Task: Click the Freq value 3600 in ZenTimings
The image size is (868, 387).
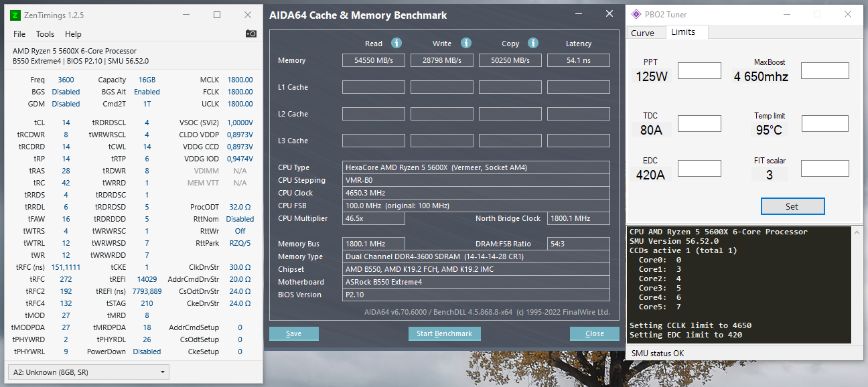Action: point(66,80)
